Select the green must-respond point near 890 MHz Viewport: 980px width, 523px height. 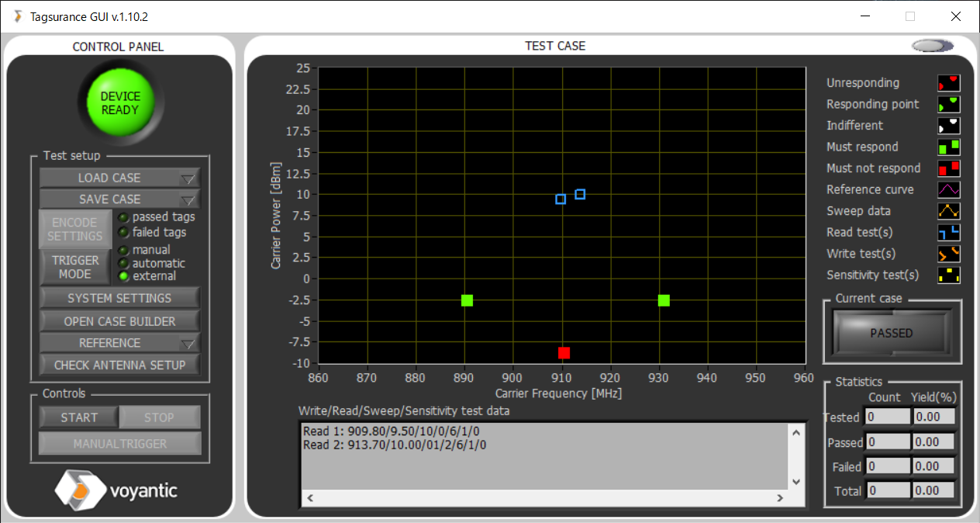coord(467,300)
